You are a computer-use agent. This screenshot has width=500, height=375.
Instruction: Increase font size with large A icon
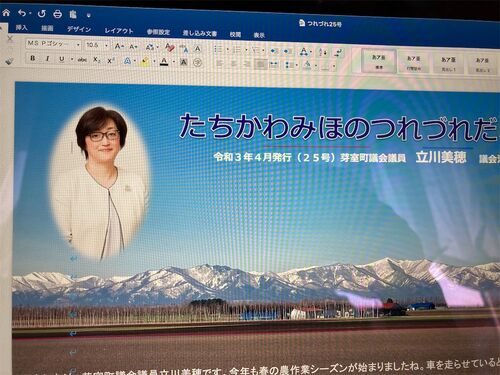tap(118, 46)
